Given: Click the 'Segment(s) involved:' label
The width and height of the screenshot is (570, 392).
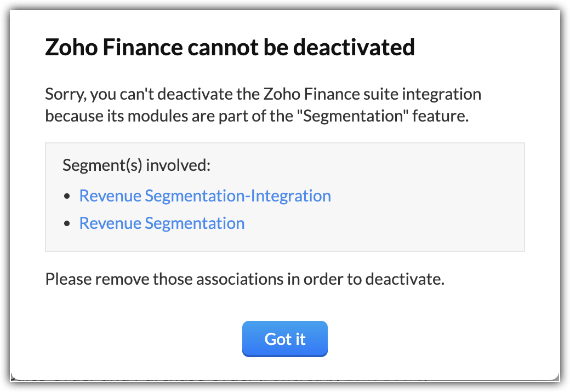Looking at the screenshot, I should tap(136, 165).
